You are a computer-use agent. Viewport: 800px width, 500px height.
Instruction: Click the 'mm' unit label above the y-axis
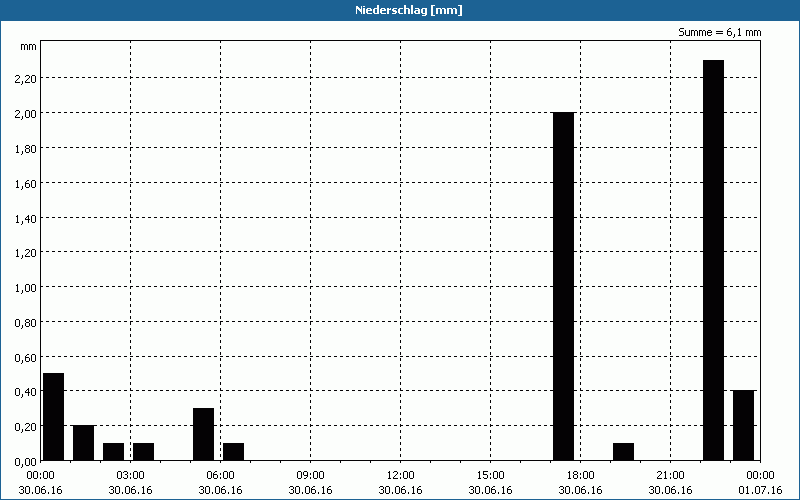click(29, 46)
